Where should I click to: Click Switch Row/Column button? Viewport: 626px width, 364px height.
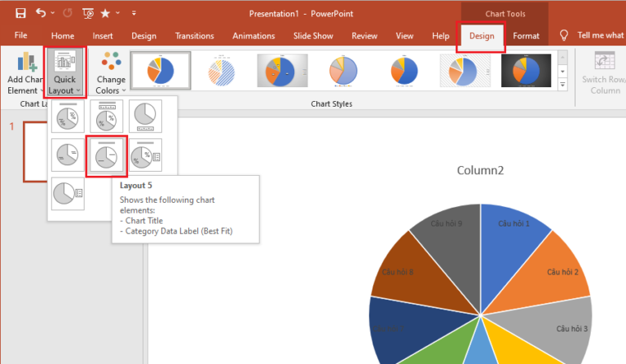coord(604,73)
